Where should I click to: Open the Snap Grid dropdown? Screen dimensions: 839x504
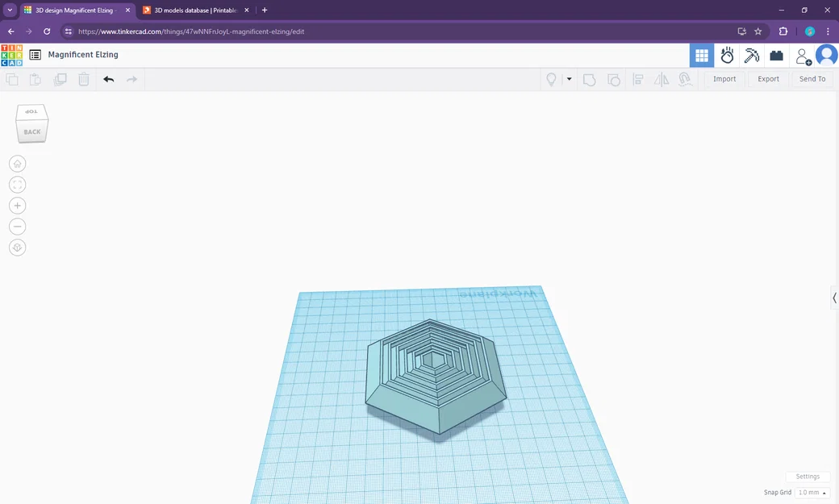(812, 492)
